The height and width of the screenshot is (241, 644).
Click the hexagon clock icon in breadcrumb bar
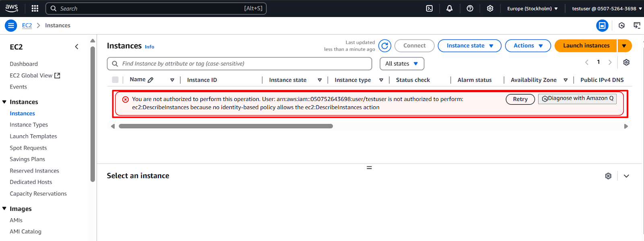click(x=621, y=25)
